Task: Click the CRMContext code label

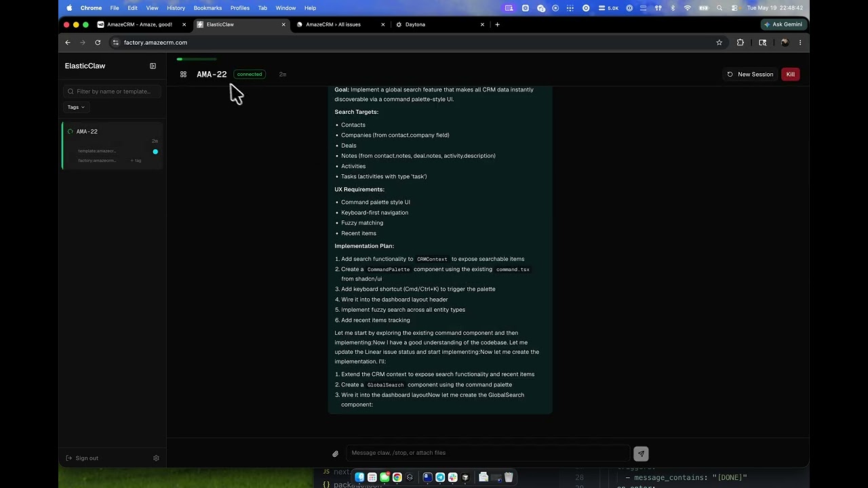Action: [x=432, y=259]
